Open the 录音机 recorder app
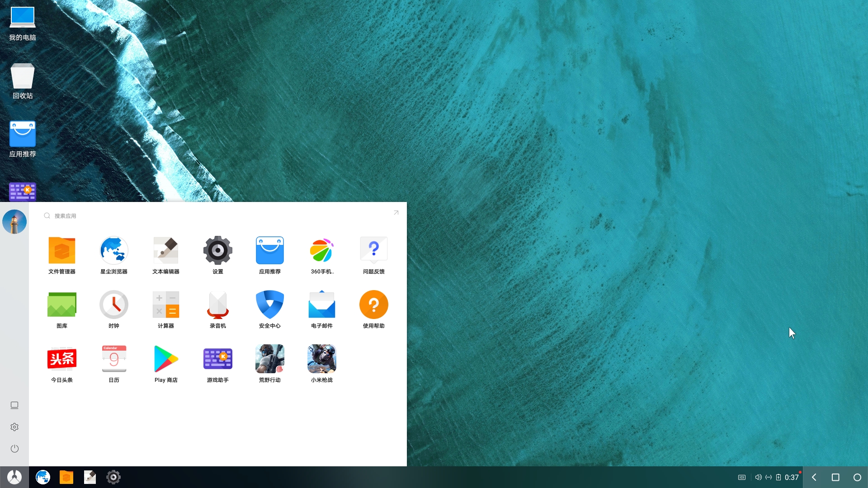868x488 pixels. coord(218,309)
